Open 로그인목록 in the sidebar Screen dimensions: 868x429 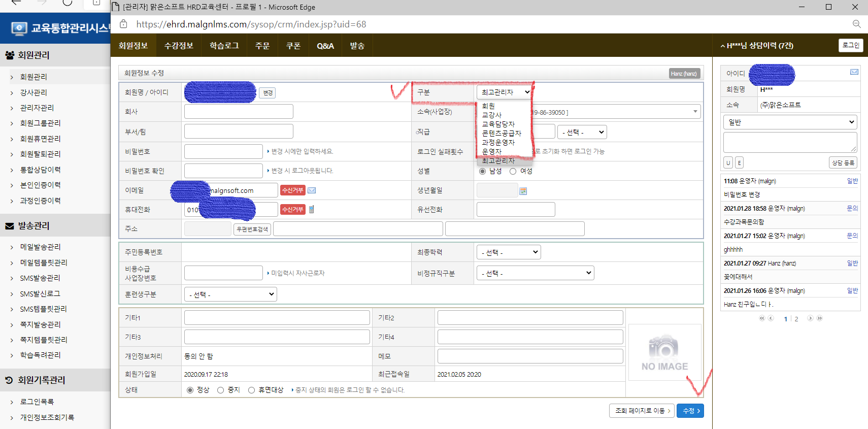point(37,402)
